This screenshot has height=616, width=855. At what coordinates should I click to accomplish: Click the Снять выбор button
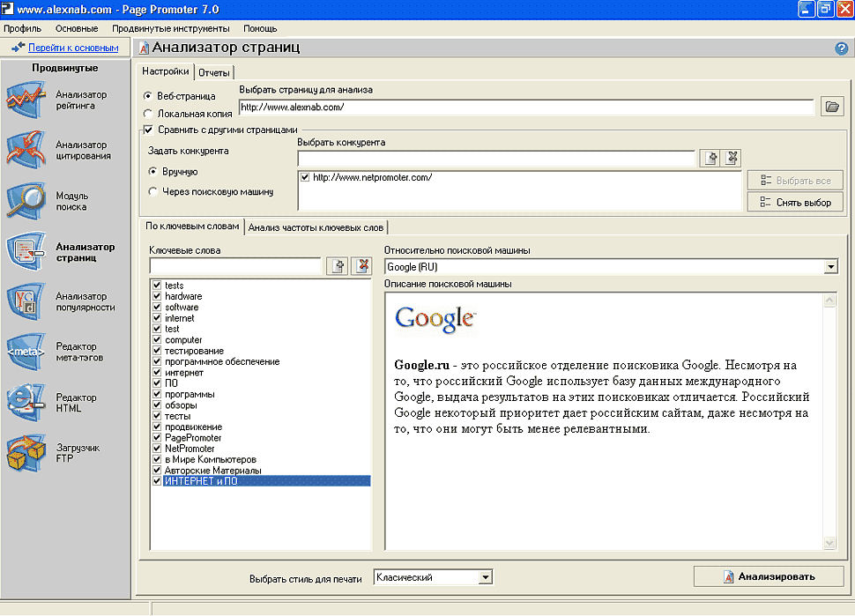(795, 202)
